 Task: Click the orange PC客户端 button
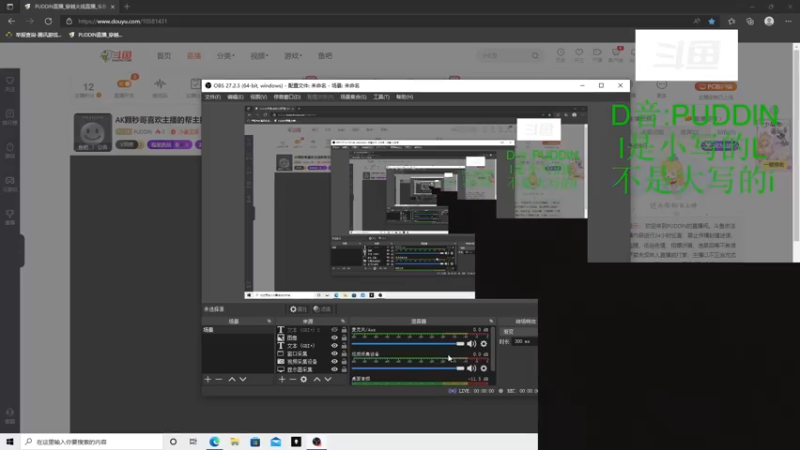pos(716,86)
